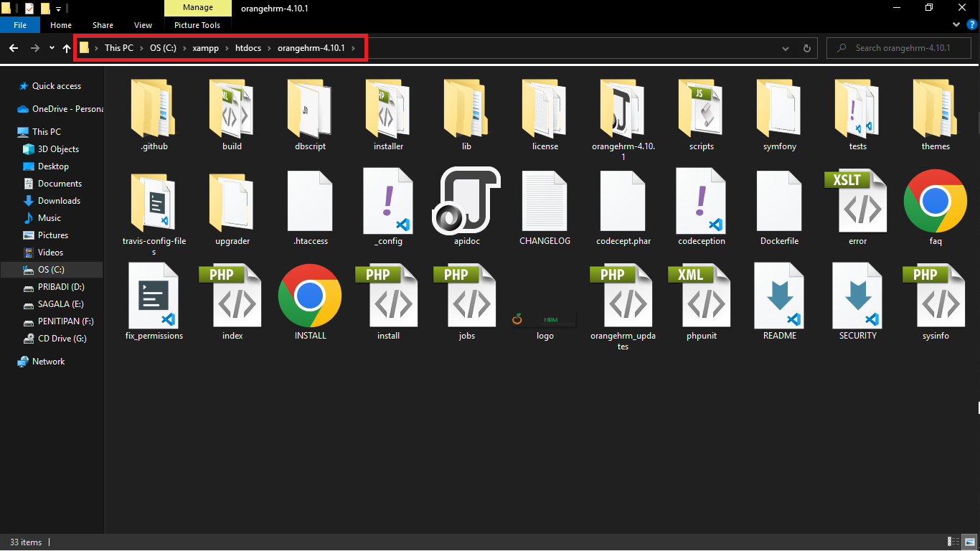Click the search orangehrm-4.10.1 box
Screen dimensions: 980x551
(x=898, y=48)
